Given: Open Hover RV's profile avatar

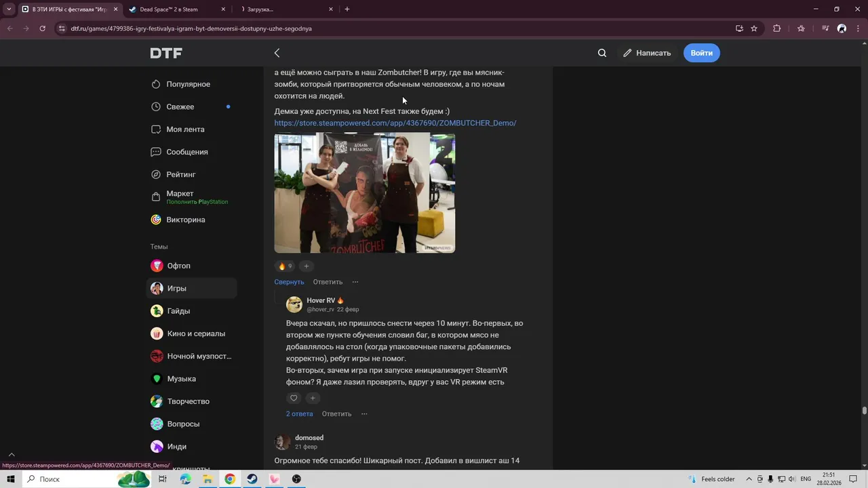Looking at the screenshot, I should [x=294, y=304].
